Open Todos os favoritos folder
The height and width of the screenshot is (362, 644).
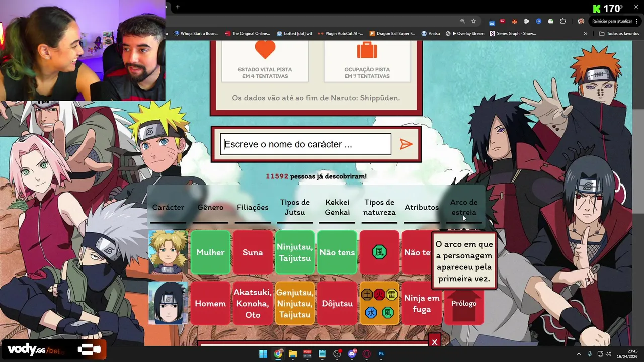point(619,34)
